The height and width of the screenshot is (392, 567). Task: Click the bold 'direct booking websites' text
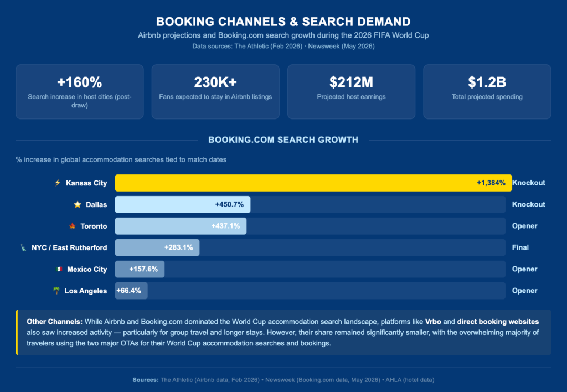498,322
